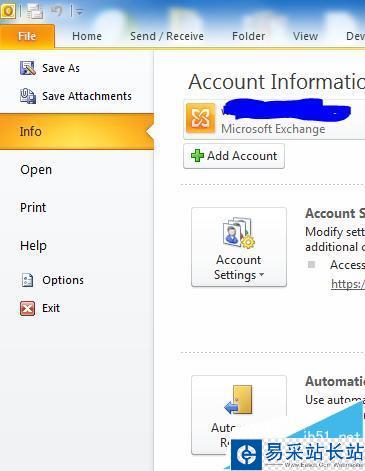Viewport: 365px width, 471px height.
Task: Click the red Exit icon
Action: 27,308
